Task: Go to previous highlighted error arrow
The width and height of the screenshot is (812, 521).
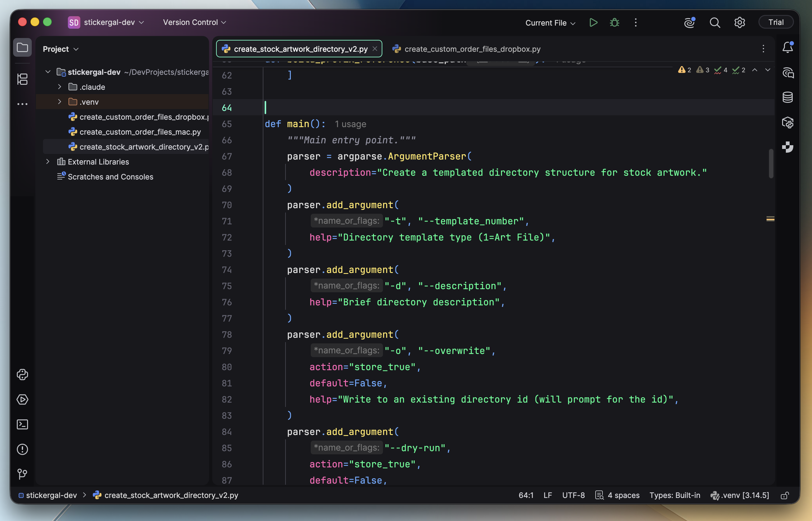Action: click(754, 70)
